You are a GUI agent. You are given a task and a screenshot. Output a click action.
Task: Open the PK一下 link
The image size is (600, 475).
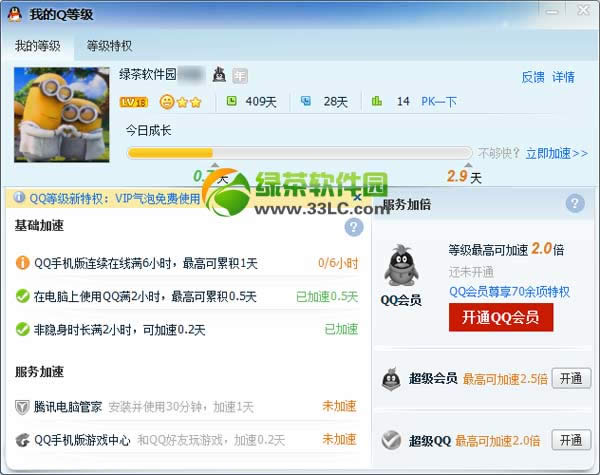click(x=439, y=102)
